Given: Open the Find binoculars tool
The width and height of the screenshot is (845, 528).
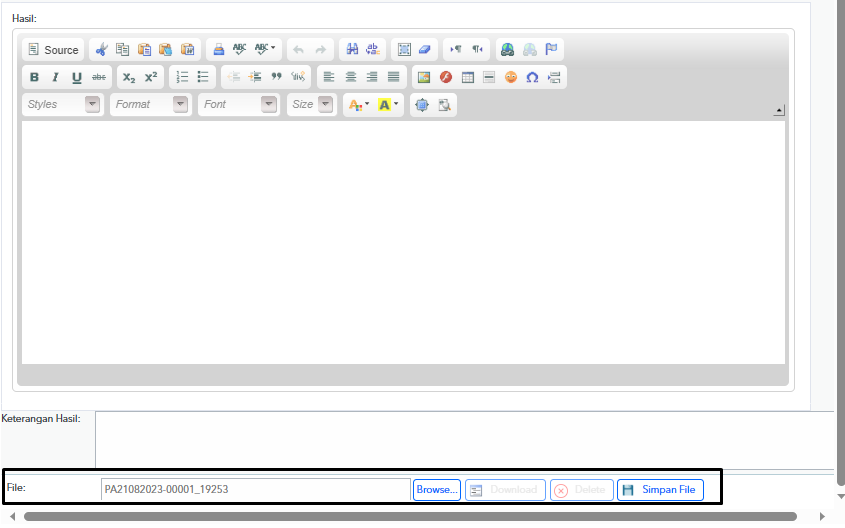Looking at the screenshot, I should pyautogui.click(x=352, y=50).
